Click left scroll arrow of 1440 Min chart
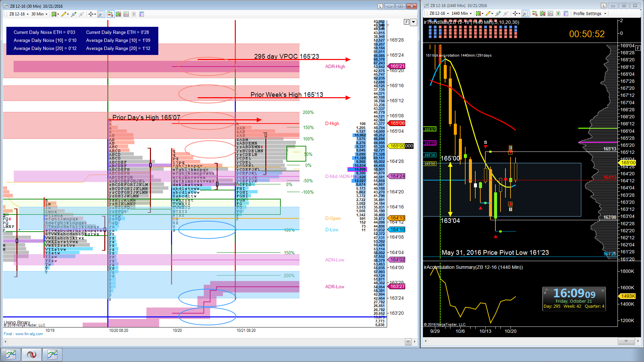The height and width of the screenshot is (362, 644). (x=426, y=341)
